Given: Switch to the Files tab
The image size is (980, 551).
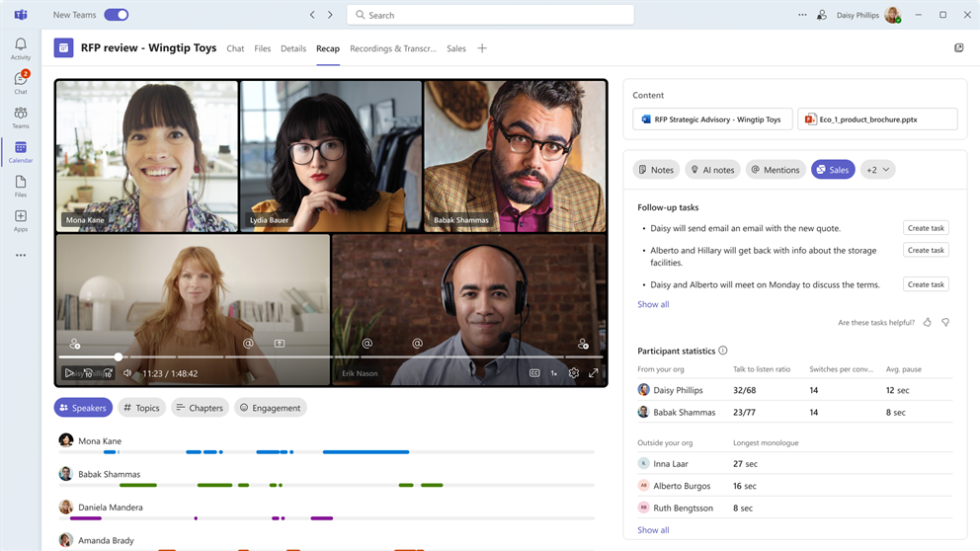Looking at the screenshot, I should tap(263, 48).
